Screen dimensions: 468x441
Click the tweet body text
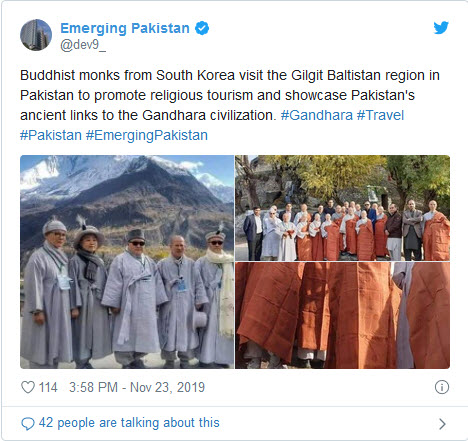point(230,105)
